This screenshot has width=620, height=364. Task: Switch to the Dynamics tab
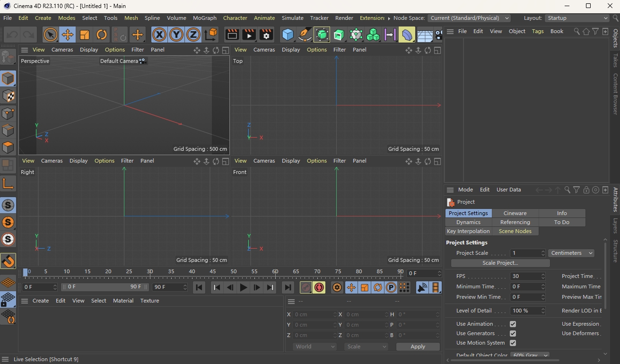(468, 222)
